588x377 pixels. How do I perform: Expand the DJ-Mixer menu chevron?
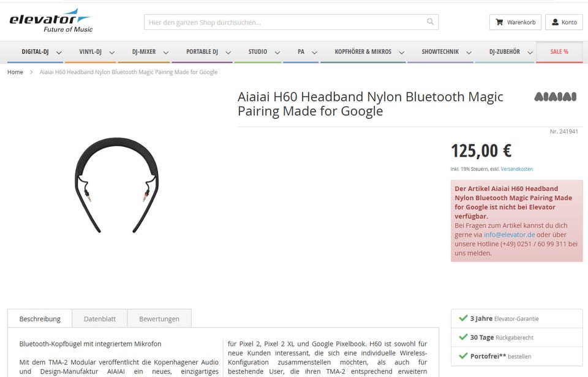tap(166, 53)
